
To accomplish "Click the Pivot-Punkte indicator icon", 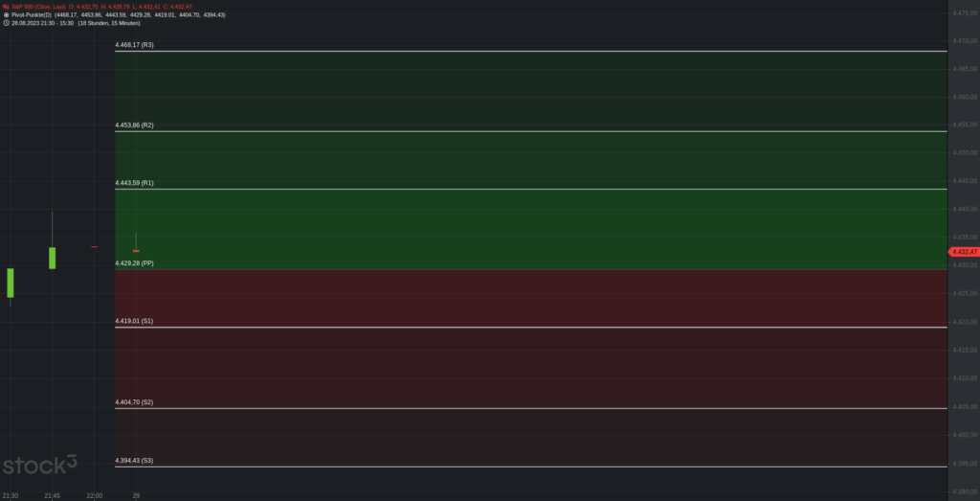I will 6,15.
